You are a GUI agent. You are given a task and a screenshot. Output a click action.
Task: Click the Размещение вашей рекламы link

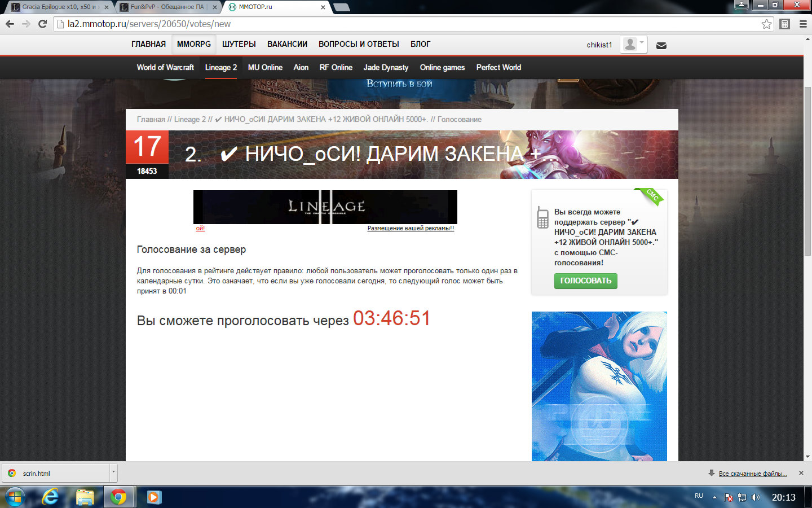411,228
